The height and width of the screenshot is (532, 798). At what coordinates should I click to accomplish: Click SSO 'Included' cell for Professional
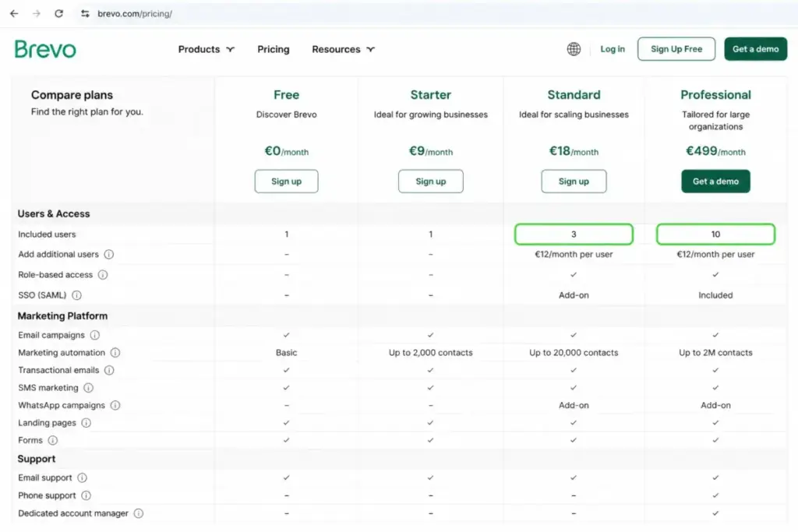715,295
